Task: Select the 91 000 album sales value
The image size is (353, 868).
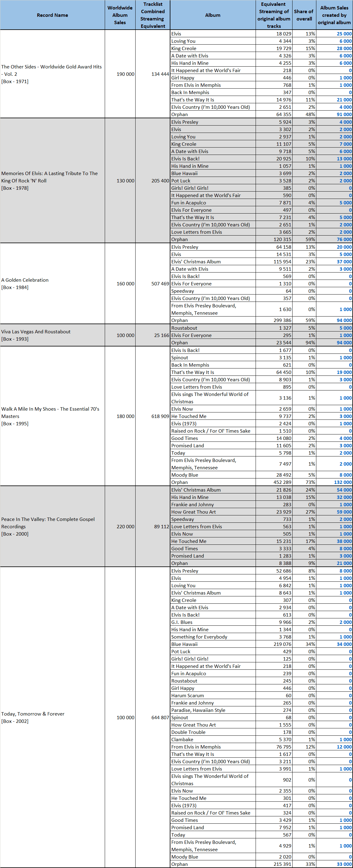Action: click(x=334, y=115)
